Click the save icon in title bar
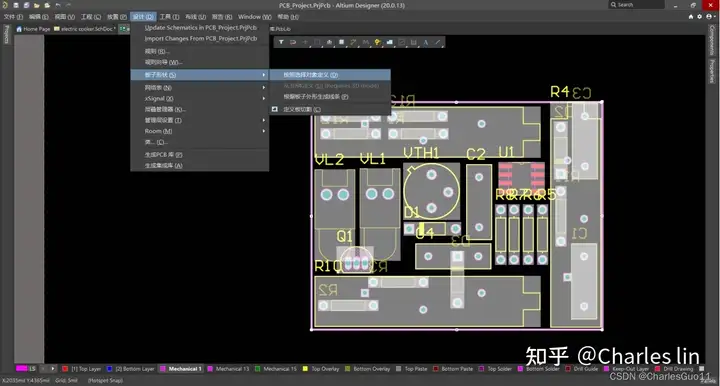Viewport: 720px width, 386px height. [x=16, y=5]
